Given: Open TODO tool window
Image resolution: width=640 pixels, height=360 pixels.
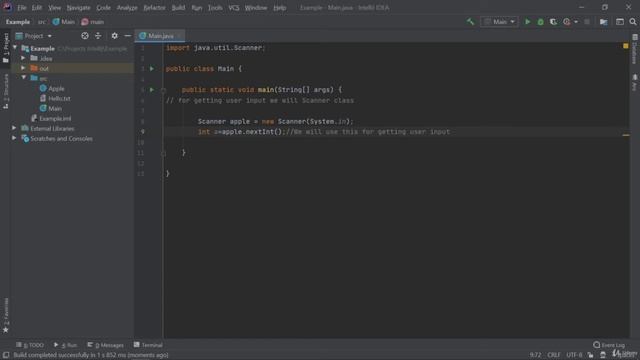Looking at the screenshot, I should 29,345.
